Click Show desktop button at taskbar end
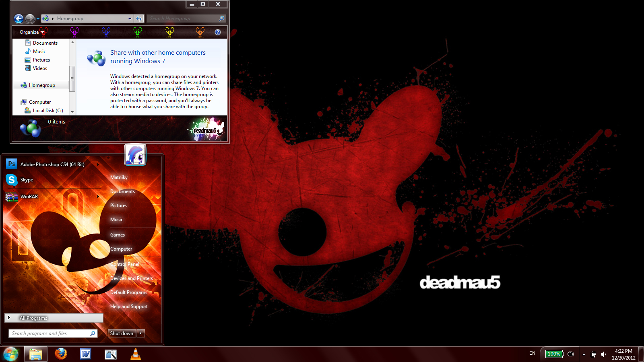Viewport: 644px width, 362px height. click(641, 354)
